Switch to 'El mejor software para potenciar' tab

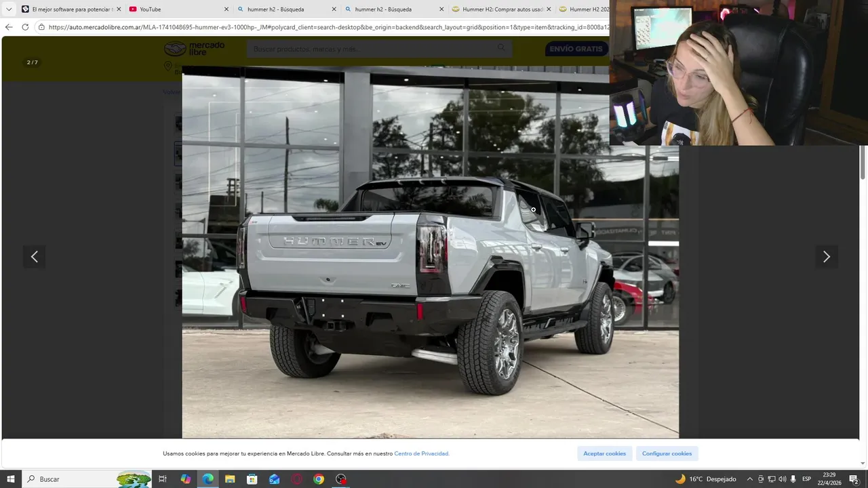[x=71, y=9]
